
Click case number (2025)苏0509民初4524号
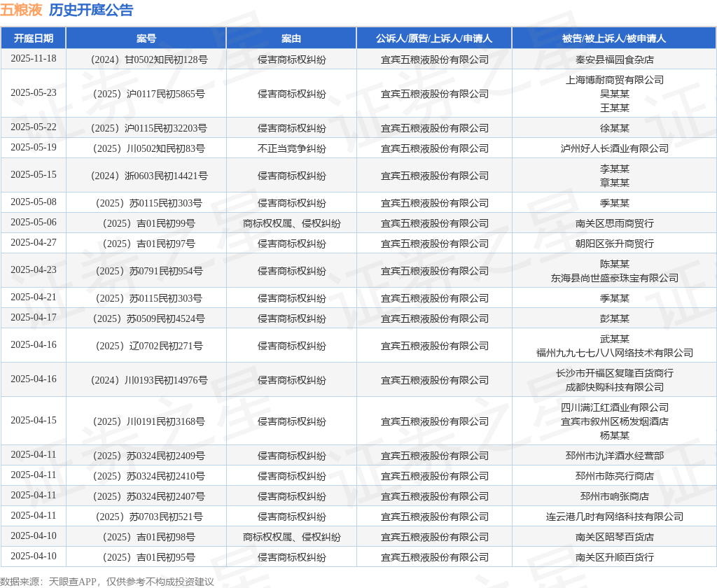pyautogui.click(x=149, y=318)
